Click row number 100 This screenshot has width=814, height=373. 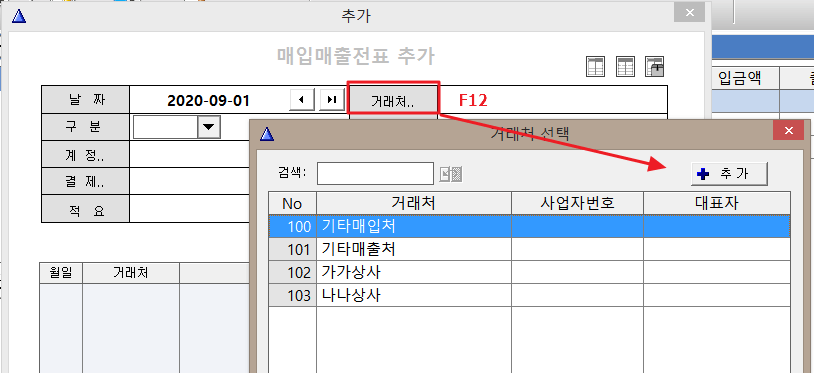tap(293, 226)
